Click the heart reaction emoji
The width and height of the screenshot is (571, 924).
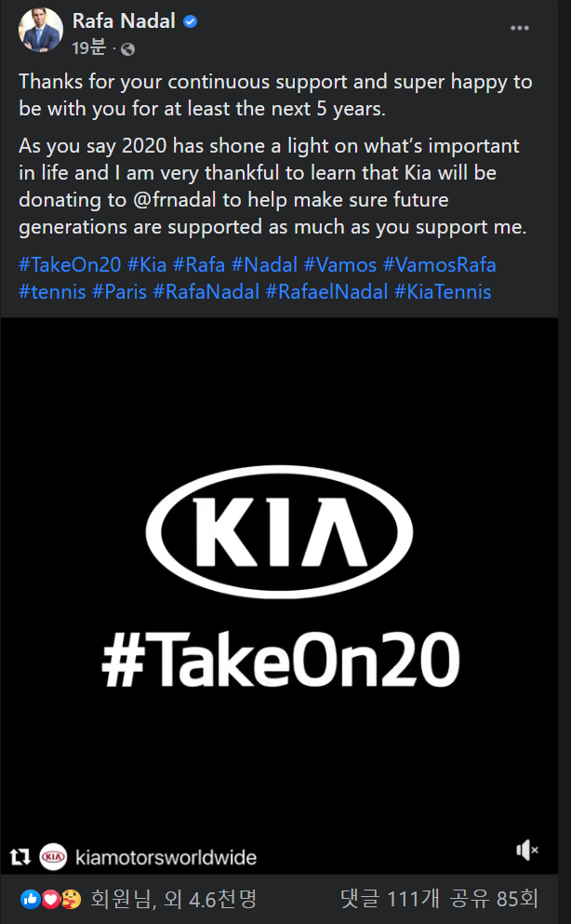coord(49,900)
